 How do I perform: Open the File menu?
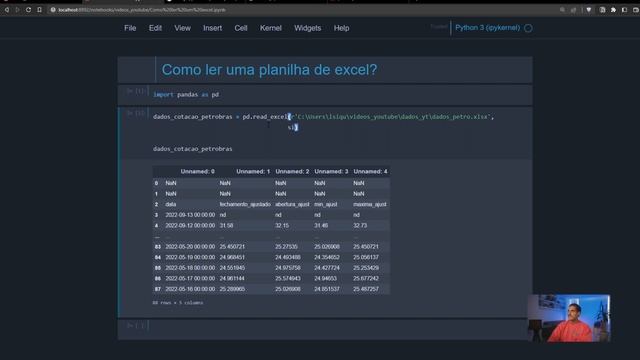coord(130,28)
